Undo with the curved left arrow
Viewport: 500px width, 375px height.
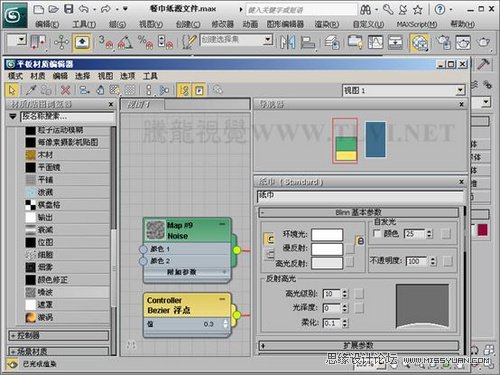click(x=83, y=9)
